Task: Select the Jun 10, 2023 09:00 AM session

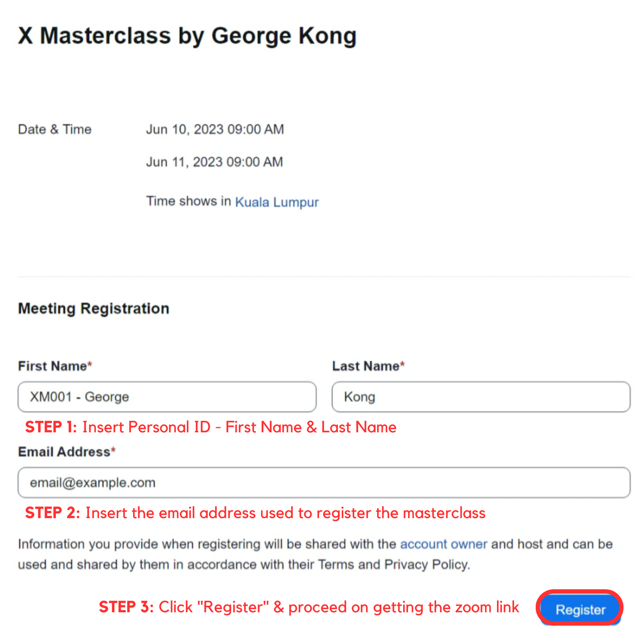Action: tap(215, 129)
